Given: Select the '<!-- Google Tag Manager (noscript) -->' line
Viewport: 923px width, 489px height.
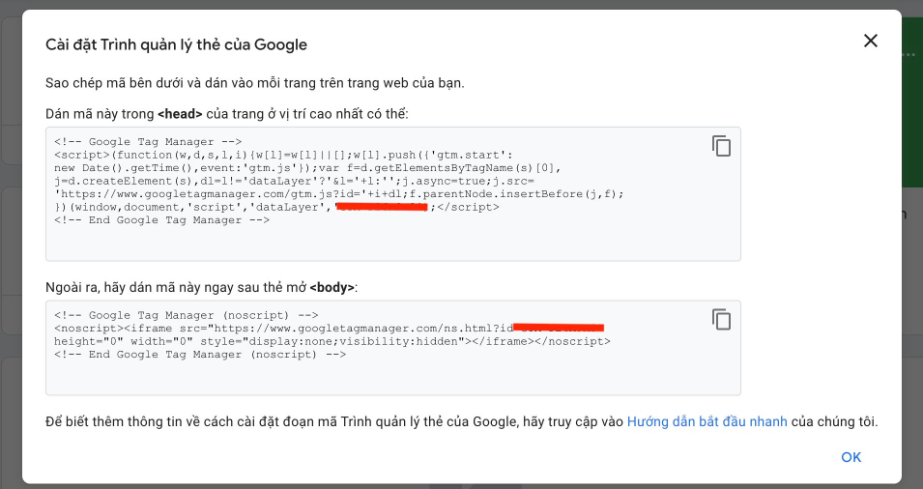Looking at the screenshot, I should [186, 315].
